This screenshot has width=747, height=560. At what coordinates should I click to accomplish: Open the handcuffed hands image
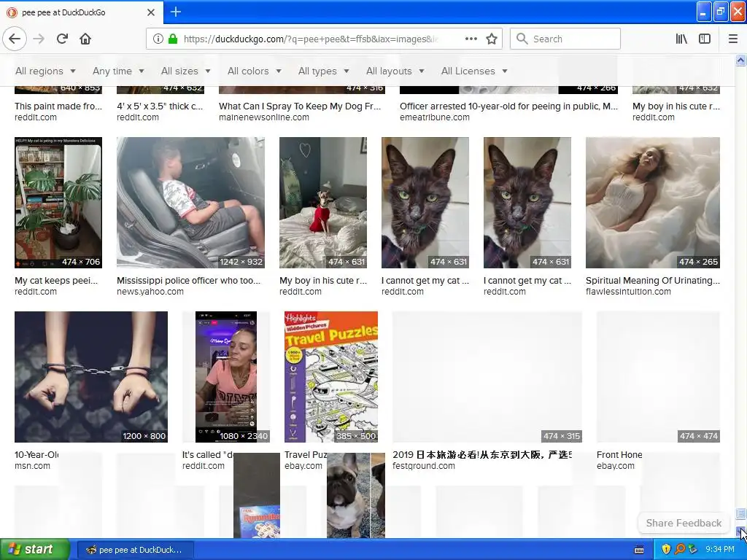click(x=91, y=377)
